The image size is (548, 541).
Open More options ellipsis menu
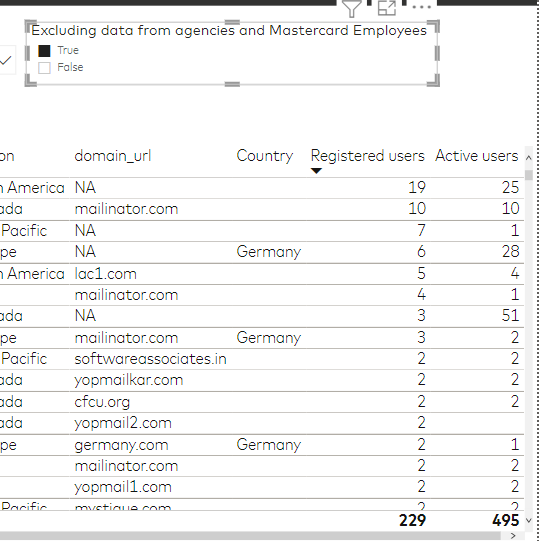tap(421, 7)
